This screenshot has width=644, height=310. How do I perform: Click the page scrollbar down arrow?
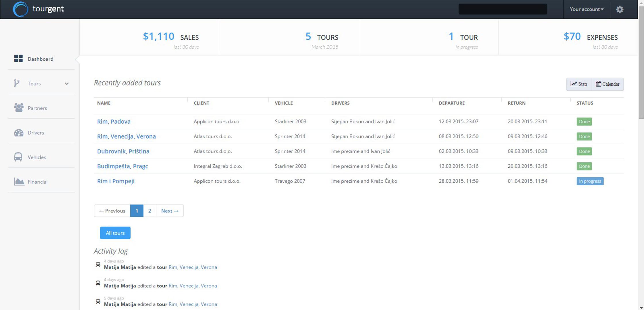(x=641, y=308)
